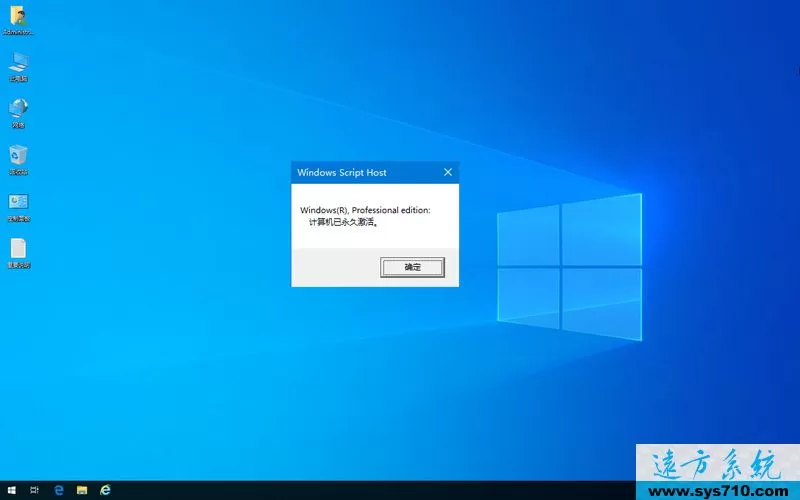This screenshot has height=500, width=800.
Task: Select the Network (网络) desktop icon
Action: click(x=18, y=109)
